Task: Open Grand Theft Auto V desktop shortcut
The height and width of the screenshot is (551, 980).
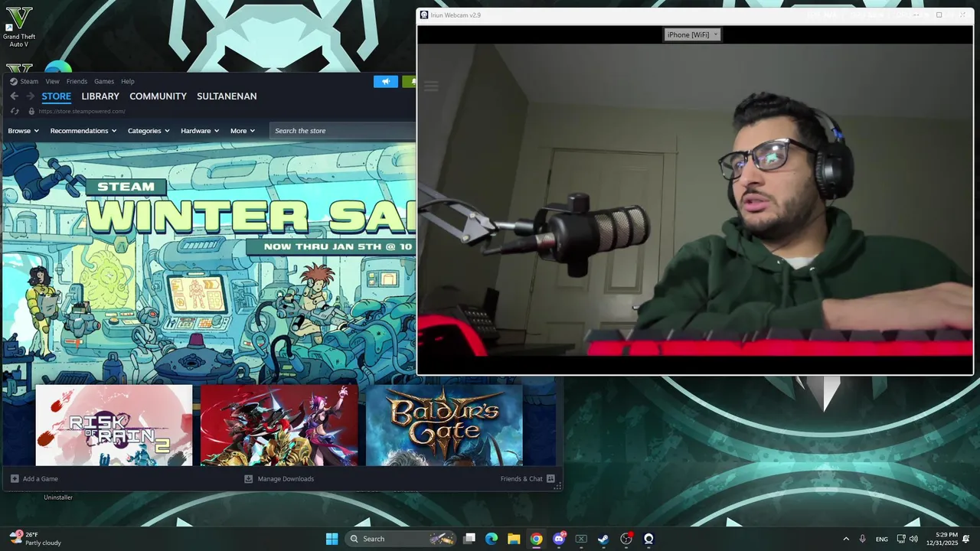Action: point(18,28)
